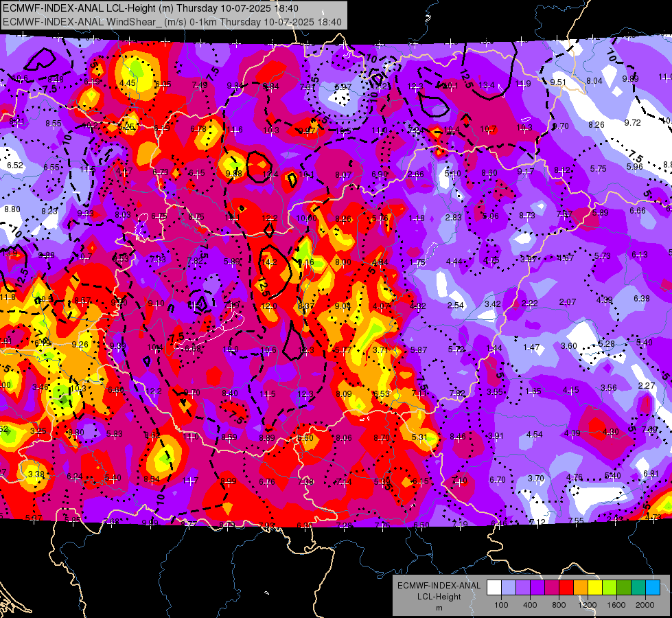Click the wind shear value 2.07
This screenshot has height=618, width=672.
coord(568,302)
